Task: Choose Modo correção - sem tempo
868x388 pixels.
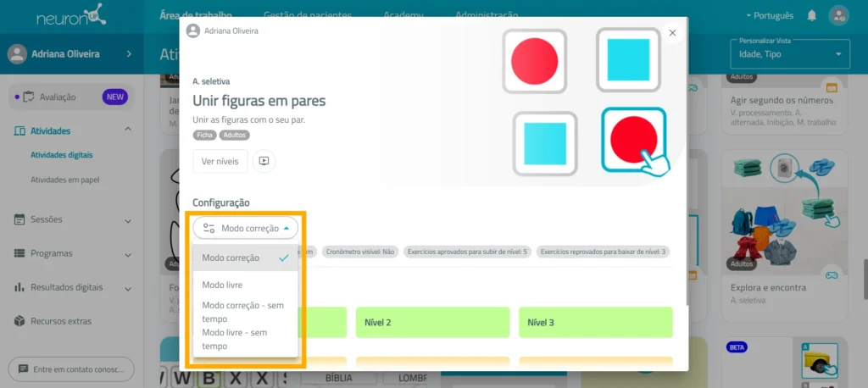Action: point(245,312)
